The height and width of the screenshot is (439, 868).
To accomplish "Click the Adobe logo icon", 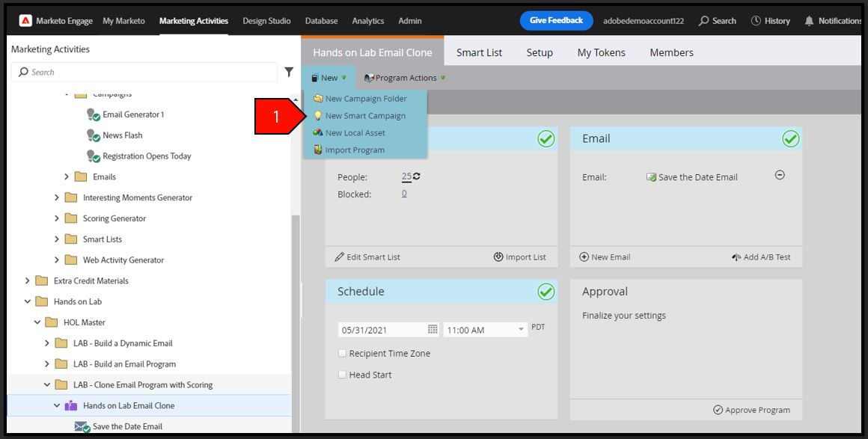I will [x=25, y=21].
